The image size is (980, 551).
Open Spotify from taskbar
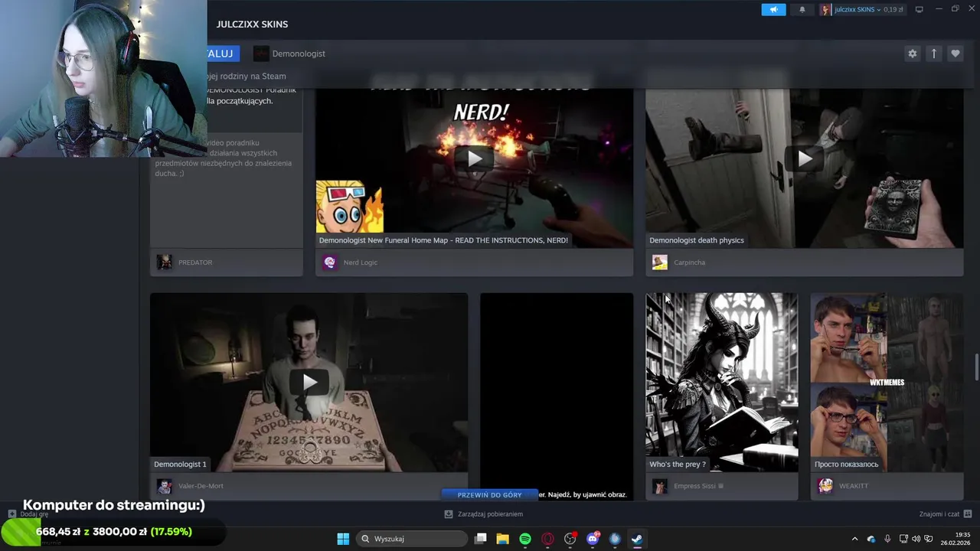click(525, 539)
